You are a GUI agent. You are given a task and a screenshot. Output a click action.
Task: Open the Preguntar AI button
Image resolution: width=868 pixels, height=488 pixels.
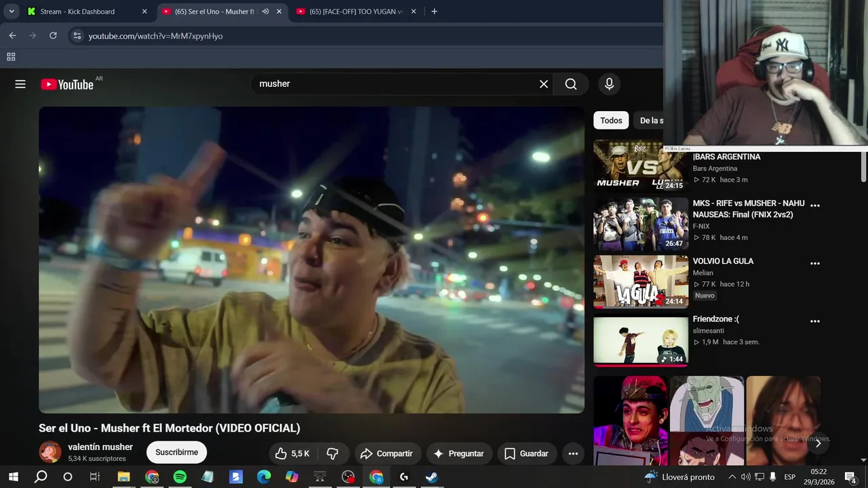458,453
